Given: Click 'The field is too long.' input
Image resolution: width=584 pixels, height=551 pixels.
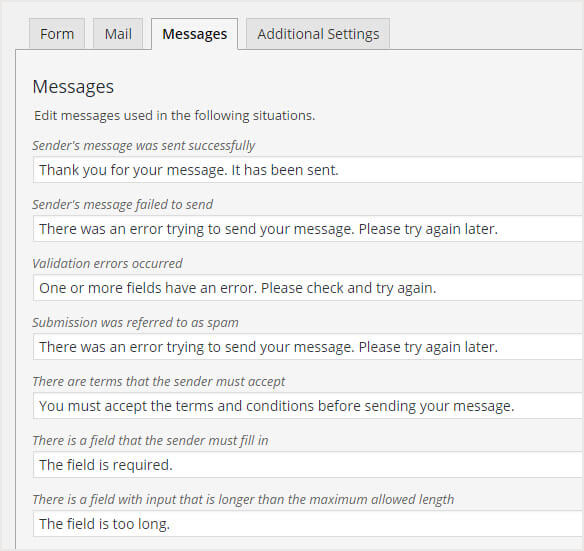Looking at the screenshot, I should 308,524.
